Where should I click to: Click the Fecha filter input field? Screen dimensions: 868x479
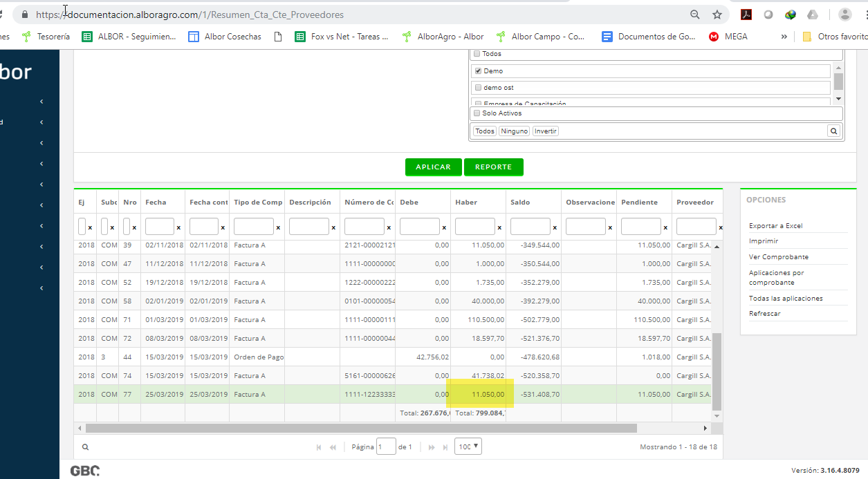click(160, 227)
